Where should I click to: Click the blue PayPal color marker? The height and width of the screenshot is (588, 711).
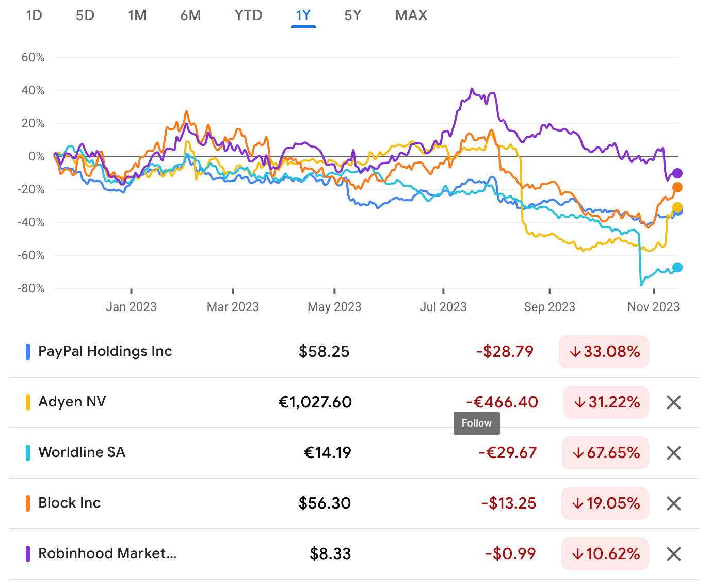click(28, 352)
